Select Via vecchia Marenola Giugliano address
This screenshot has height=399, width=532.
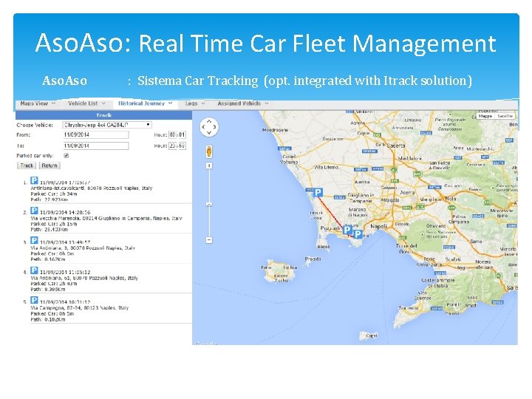pos(106,218)
